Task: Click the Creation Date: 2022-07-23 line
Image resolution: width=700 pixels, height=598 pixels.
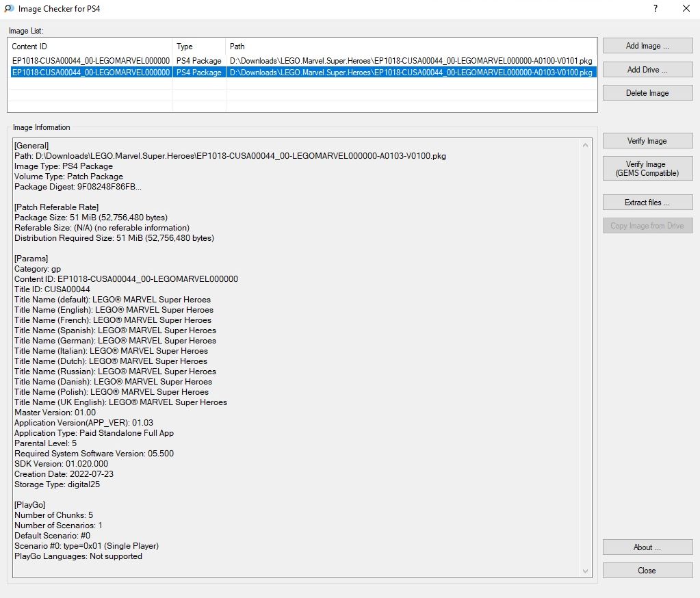Action: click(64, 474)
